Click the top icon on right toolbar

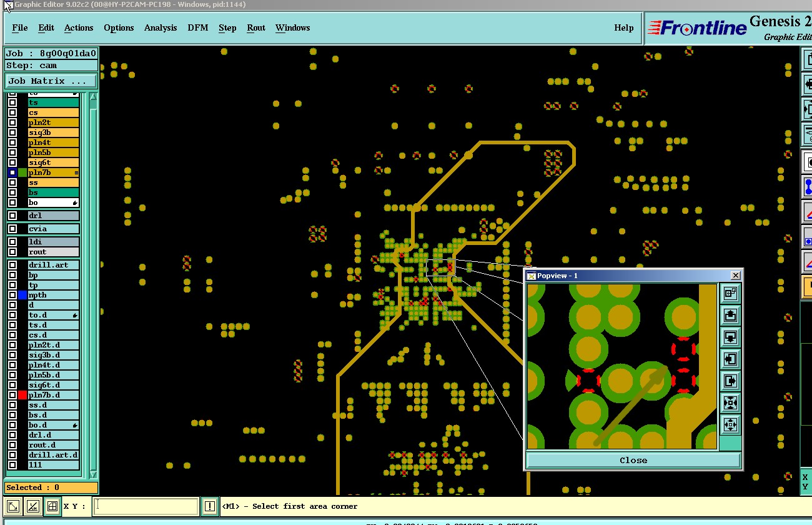(x=807, y=61)
